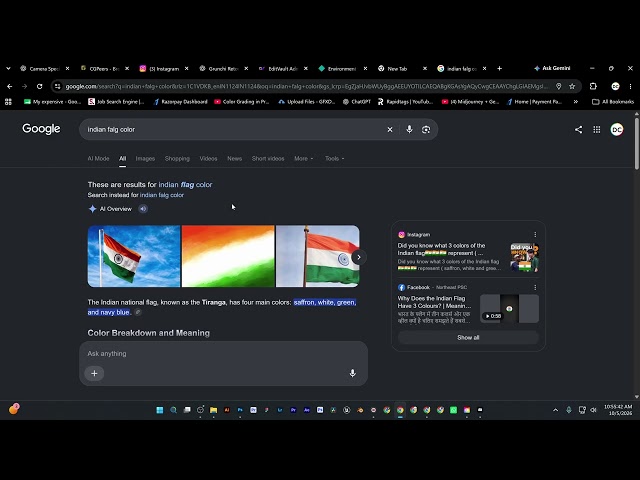Switch to the Videos tab

tap(208, 158)
